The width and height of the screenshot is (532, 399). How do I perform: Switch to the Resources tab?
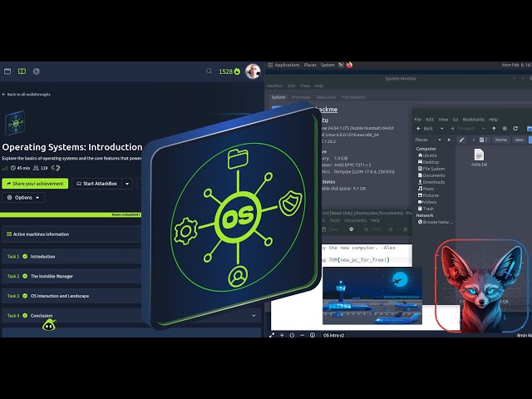coord(326,97)
